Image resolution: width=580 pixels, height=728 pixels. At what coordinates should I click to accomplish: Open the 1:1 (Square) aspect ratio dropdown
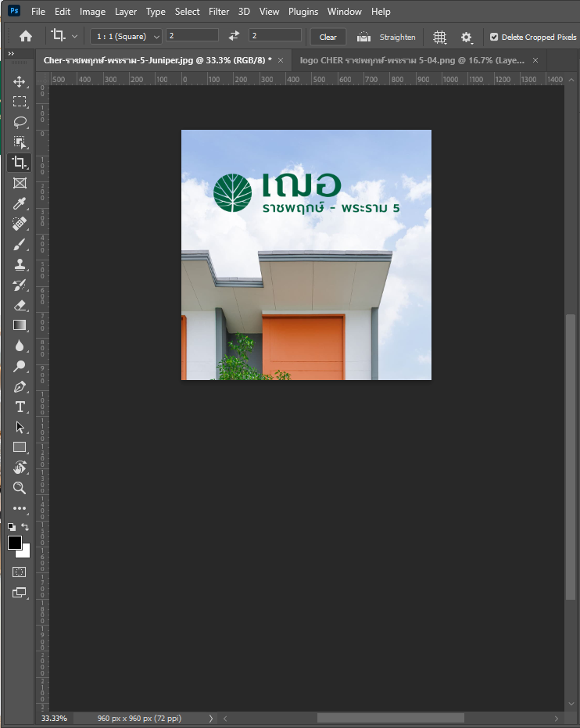126,36
